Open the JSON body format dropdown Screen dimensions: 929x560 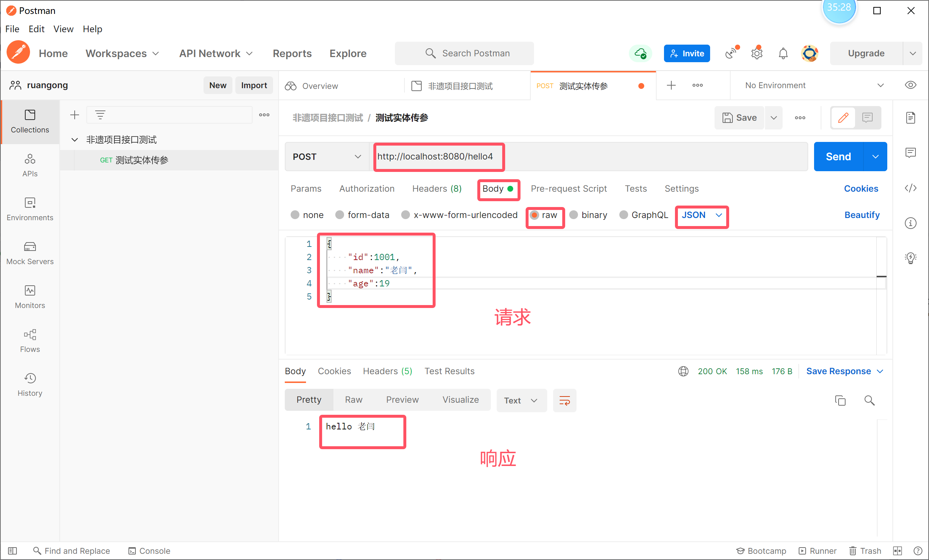point(702,215)
